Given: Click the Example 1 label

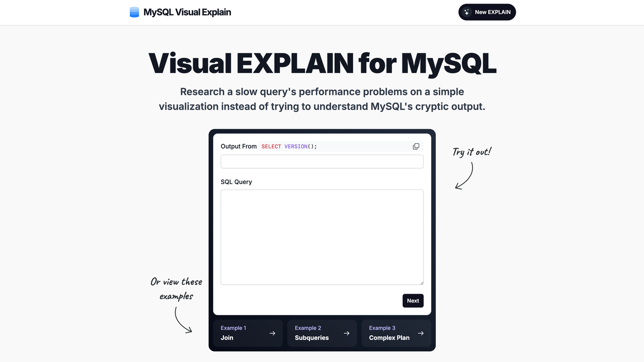Looking at the screenshot, I should click(233, 328).
